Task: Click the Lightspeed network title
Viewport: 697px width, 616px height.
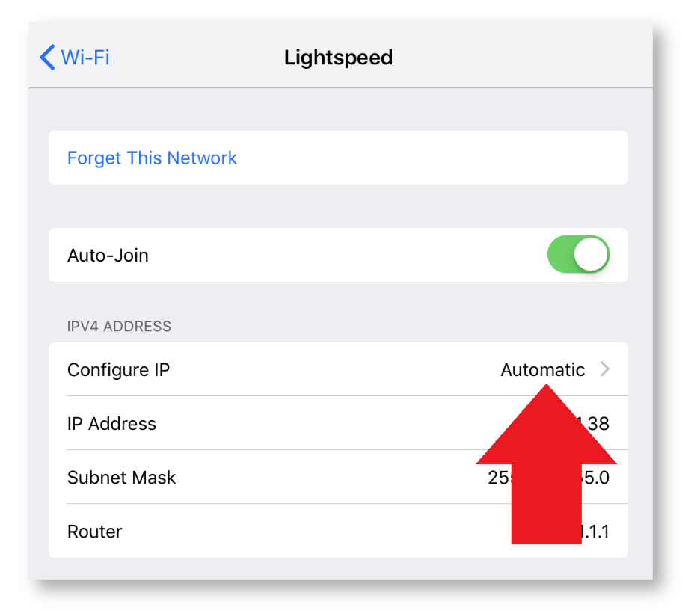Action: [x=338, y=58]
